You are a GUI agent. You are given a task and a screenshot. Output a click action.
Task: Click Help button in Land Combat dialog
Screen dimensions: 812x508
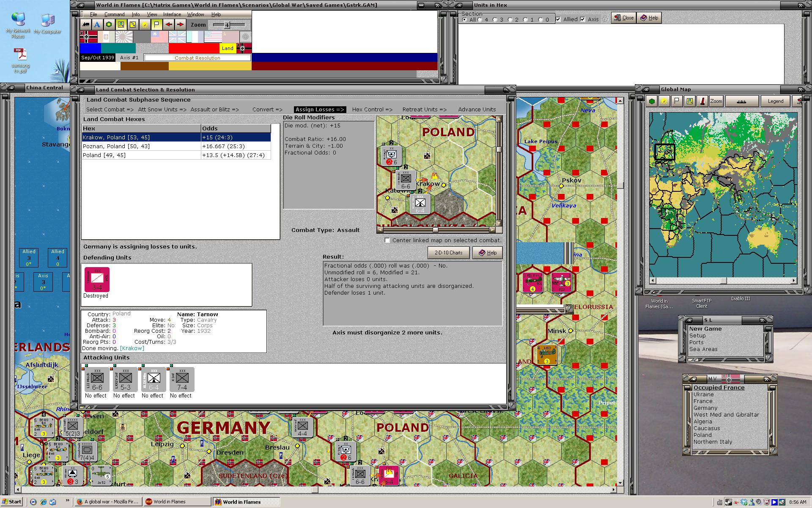coord(487,253)
